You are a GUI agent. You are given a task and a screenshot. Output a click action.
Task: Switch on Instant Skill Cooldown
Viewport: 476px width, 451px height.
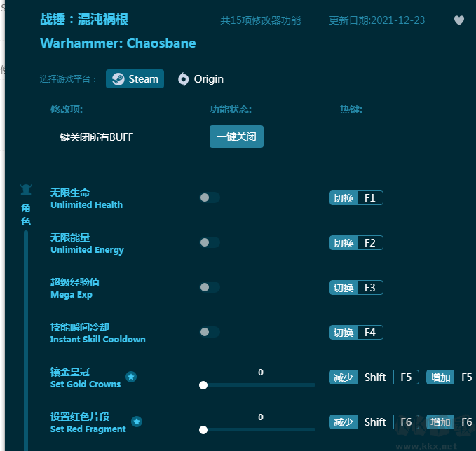(x=209, y=332)
